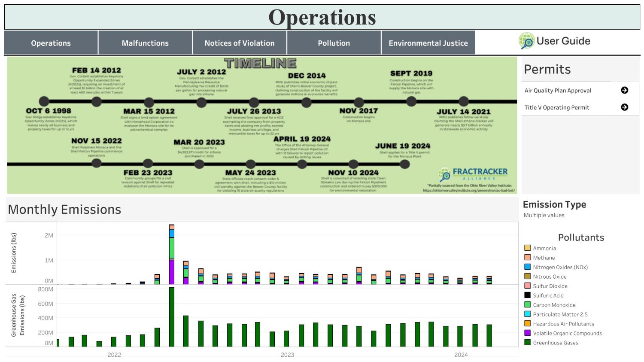This screenshot has width=644, height=362.
Task: Select the Volatile Organic Compounds legend swatch
Action: pos(527,333)
